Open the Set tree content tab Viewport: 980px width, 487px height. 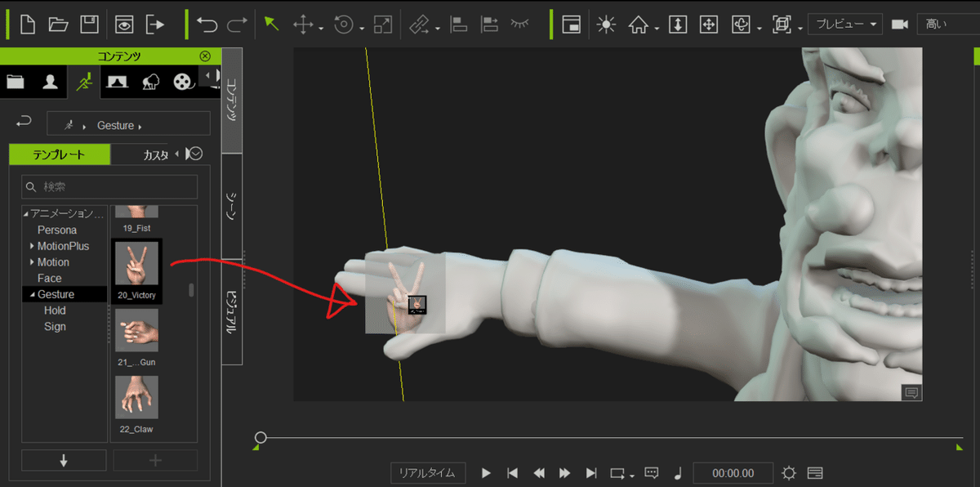(x=150, y=81)
